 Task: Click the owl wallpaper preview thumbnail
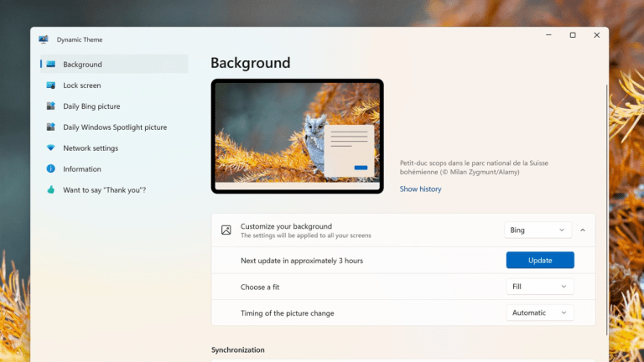[298, 137]
